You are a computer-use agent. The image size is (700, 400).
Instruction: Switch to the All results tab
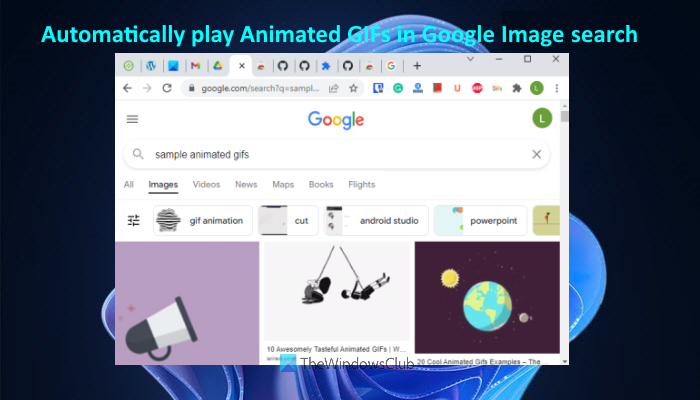pos(129,184)
